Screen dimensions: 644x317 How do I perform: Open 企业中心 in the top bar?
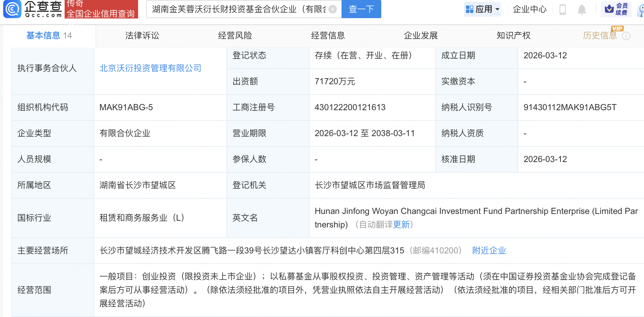530,9
